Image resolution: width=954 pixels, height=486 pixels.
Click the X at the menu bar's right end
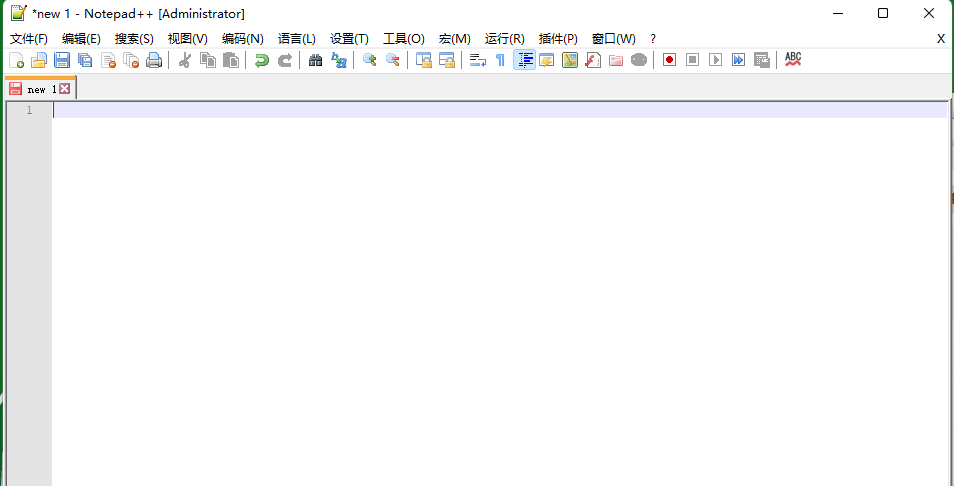coord(941,39)
